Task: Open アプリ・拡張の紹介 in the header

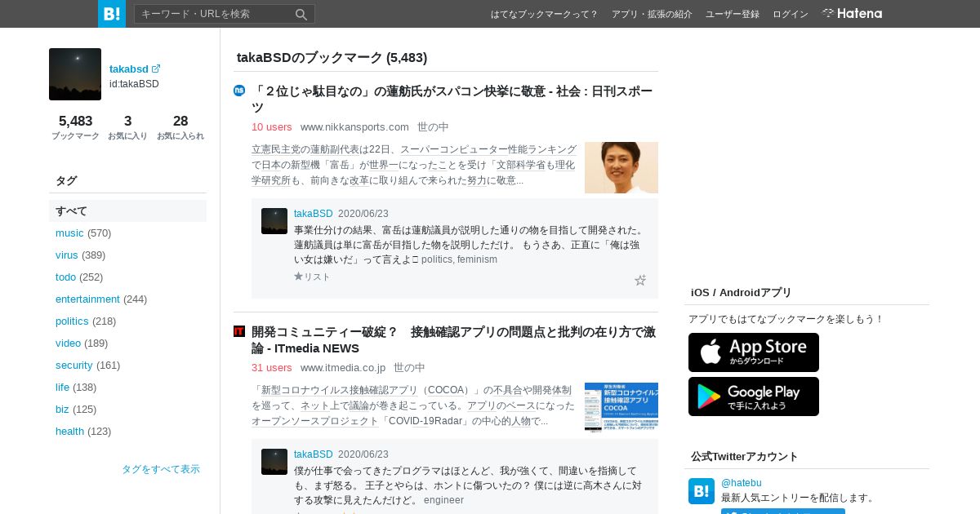Action: (x=652, y=14)
